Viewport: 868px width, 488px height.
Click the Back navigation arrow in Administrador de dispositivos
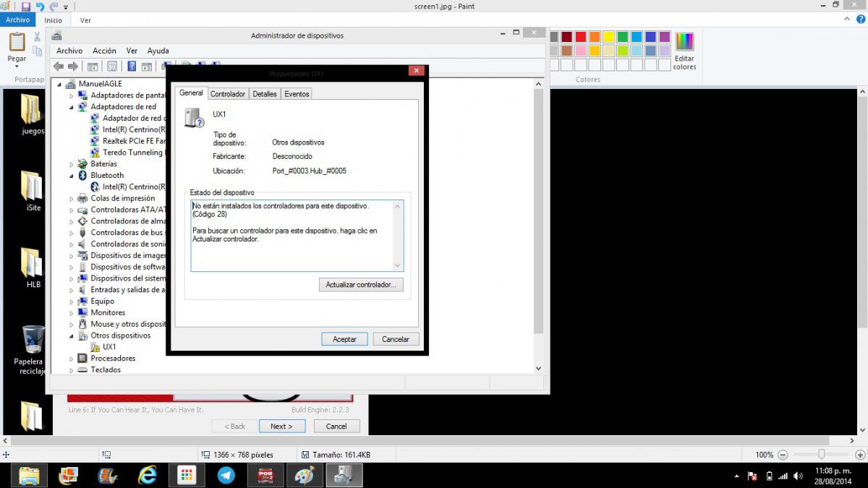59,66
